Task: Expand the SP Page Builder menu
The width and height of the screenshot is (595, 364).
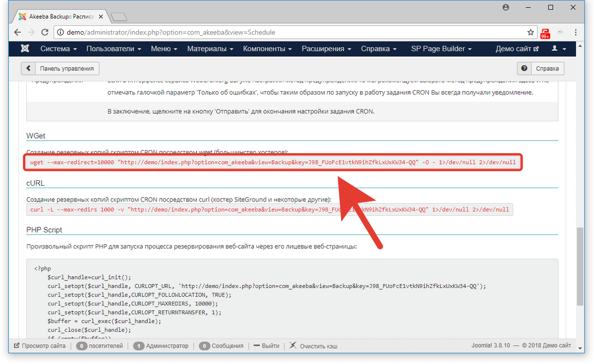Action: (x=441, y=49)
